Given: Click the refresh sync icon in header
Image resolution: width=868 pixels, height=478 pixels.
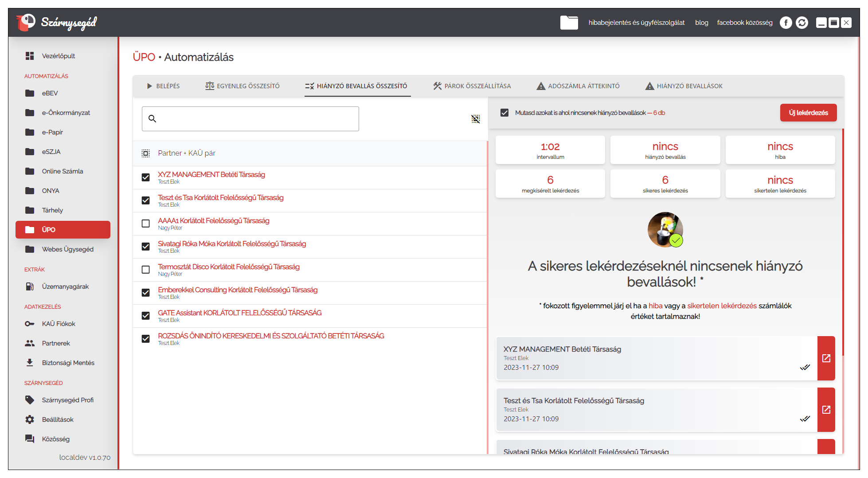Looking at the screenshot, I should [x=802, y=23].
